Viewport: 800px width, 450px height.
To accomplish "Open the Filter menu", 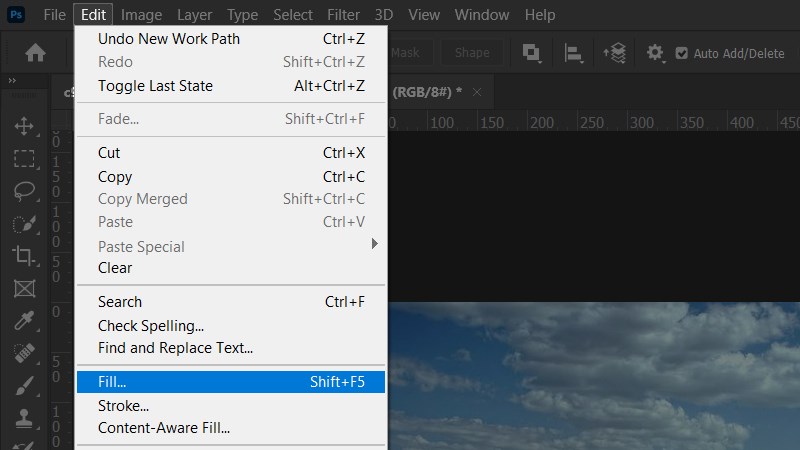I will pyautogui.click(x=343, y=15).
